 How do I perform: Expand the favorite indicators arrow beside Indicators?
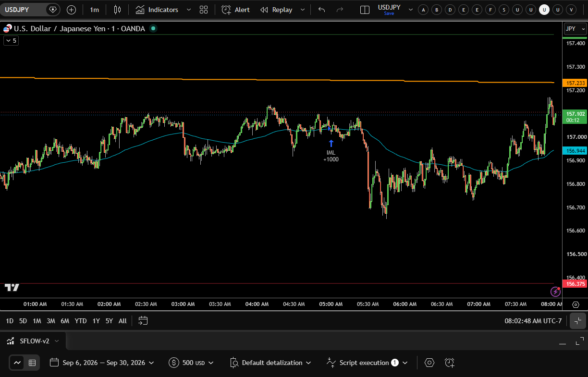[188, 10]
